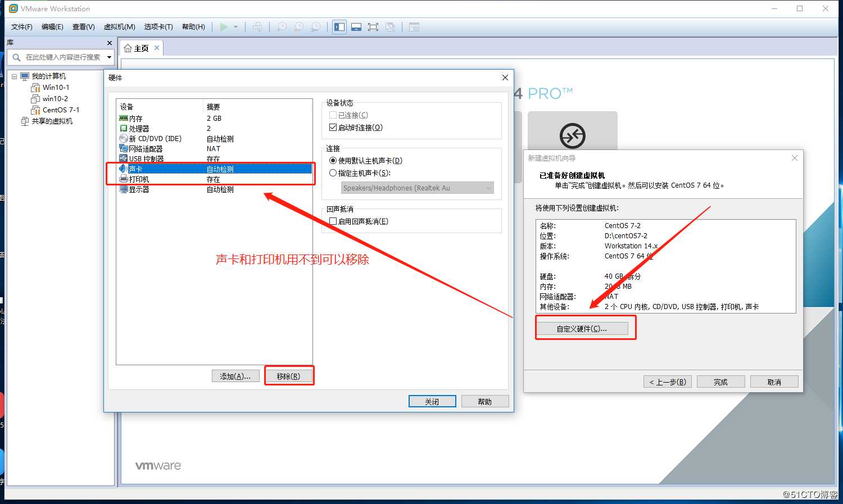The image size is (843, 504).
Task: Click the NAT network adapter summary
Action: tap(214, 149)
